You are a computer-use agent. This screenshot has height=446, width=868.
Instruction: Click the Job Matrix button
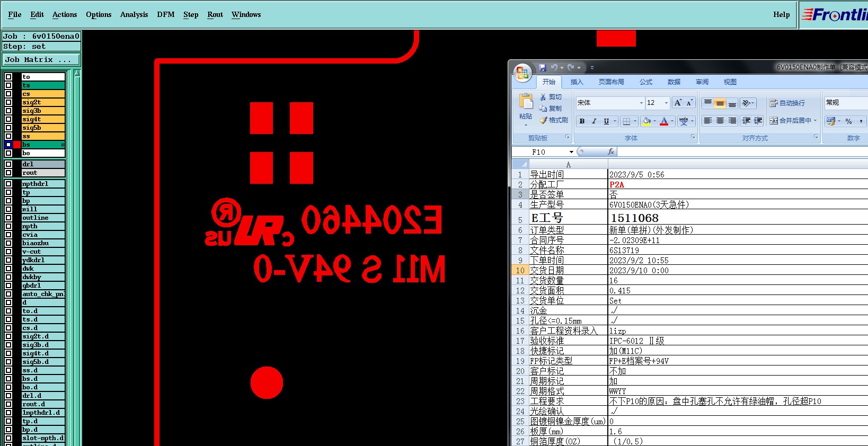[41, 60]
